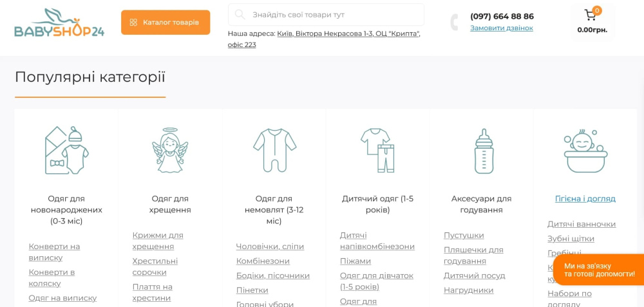Click the children's shirt and pants icon
Image resolution: width=644 pixels, height=307 pixels.
(377, 150)
